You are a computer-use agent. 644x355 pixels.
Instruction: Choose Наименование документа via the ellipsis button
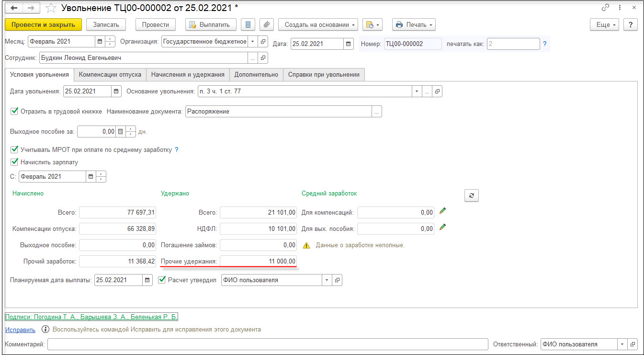tap(377, 112)
